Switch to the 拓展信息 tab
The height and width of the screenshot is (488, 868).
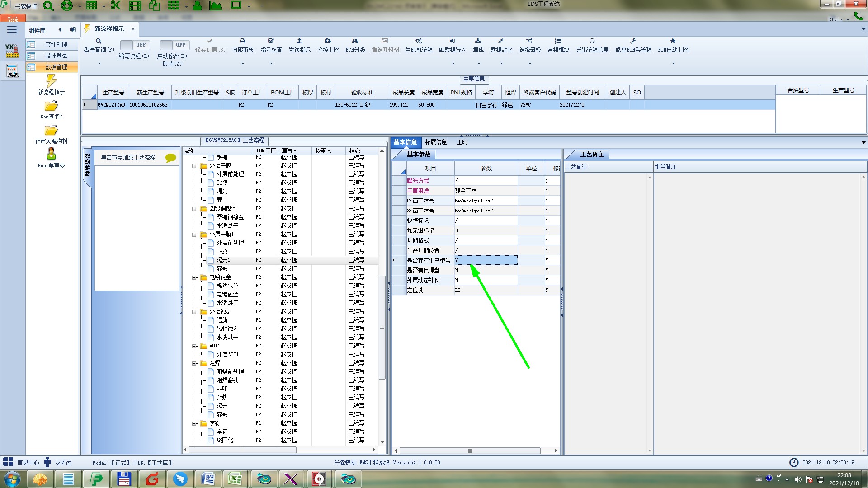(x=435, y=142)
